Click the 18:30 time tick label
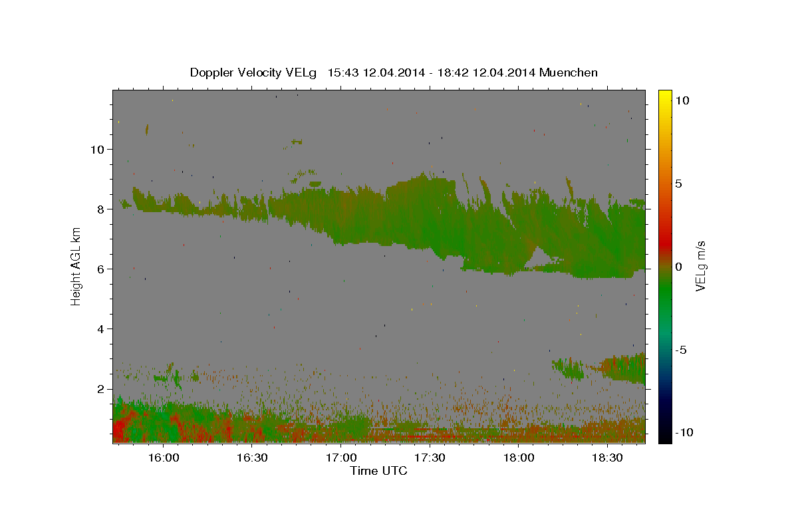The width and height of the screenshot is (798, 532). tap(608, 458)
